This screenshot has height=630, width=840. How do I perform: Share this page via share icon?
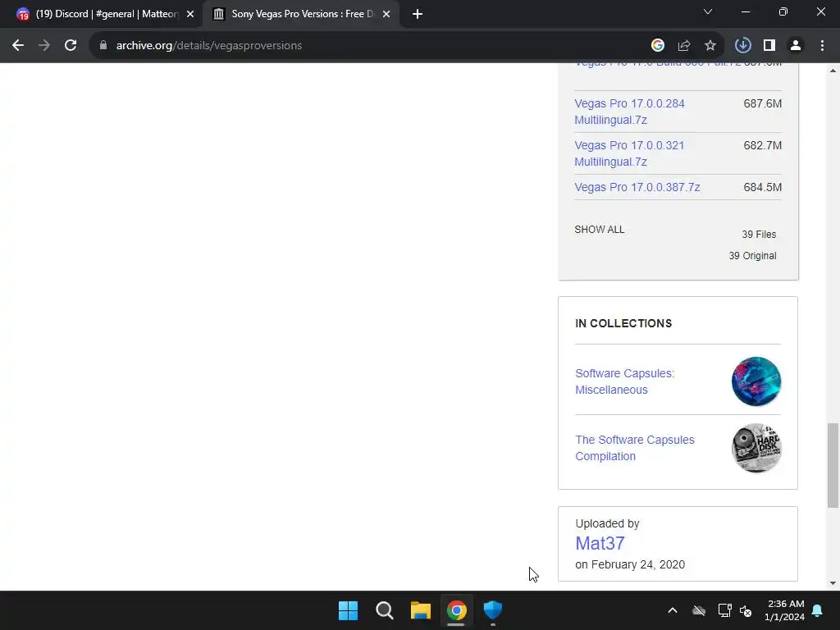coord(684,46)
